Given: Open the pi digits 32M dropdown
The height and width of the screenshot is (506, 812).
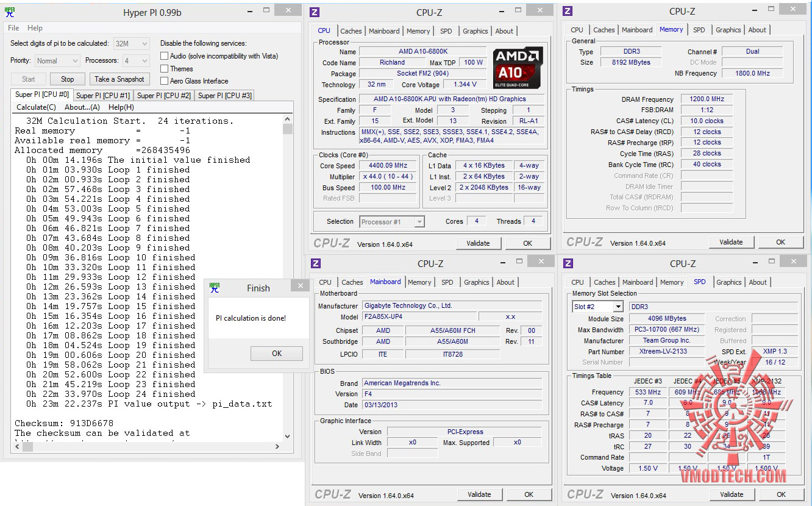Looking at the screenshot, I should coord(132,43).
